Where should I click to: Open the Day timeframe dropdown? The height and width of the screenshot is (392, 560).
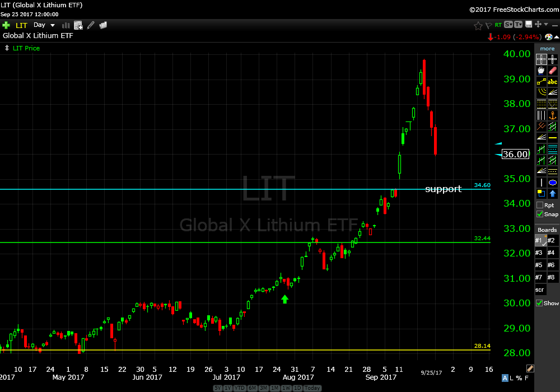pos(44,25)
